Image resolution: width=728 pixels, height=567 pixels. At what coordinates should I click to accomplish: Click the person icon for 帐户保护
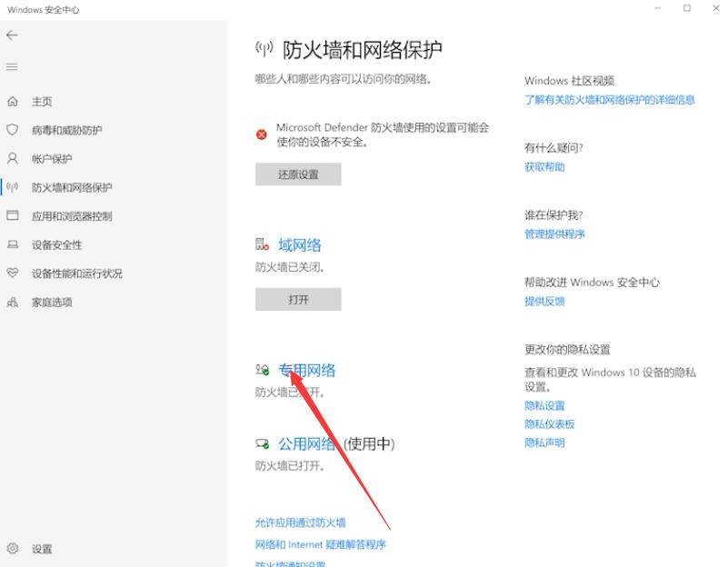coord(13,158)
